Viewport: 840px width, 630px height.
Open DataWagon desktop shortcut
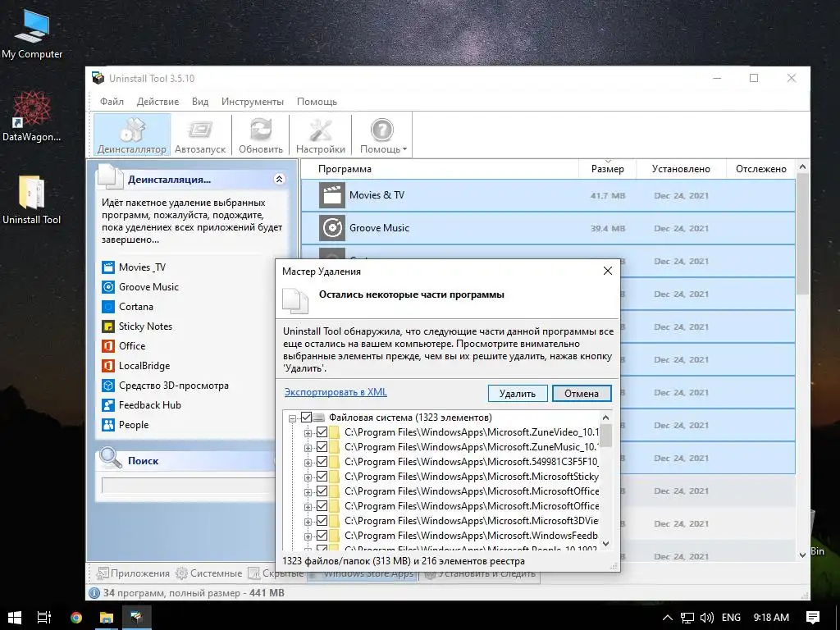pos(32,116)
